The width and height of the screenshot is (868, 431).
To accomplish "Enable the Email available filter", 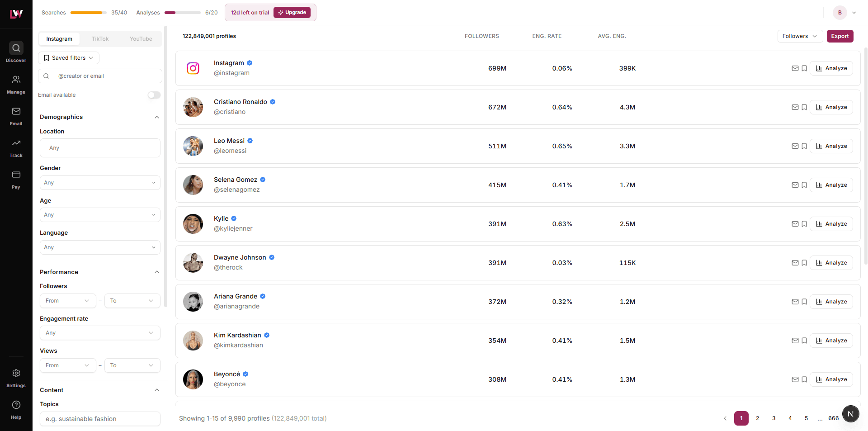I will 154,95.
